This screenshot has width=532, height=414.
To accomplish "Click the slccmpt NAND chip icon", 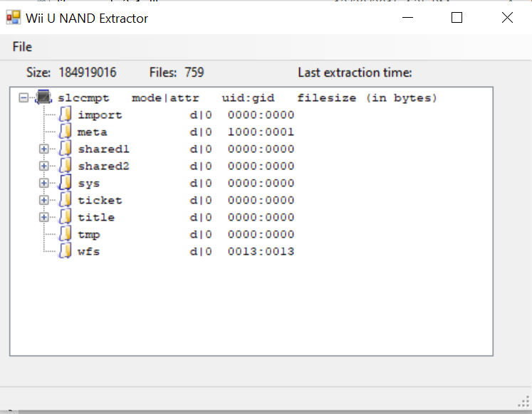I will [x=43, y=97].
